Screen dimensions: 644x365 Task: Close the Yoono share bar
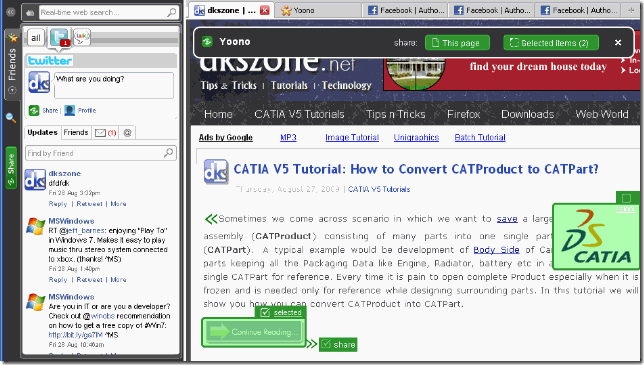tap(618, 42)
